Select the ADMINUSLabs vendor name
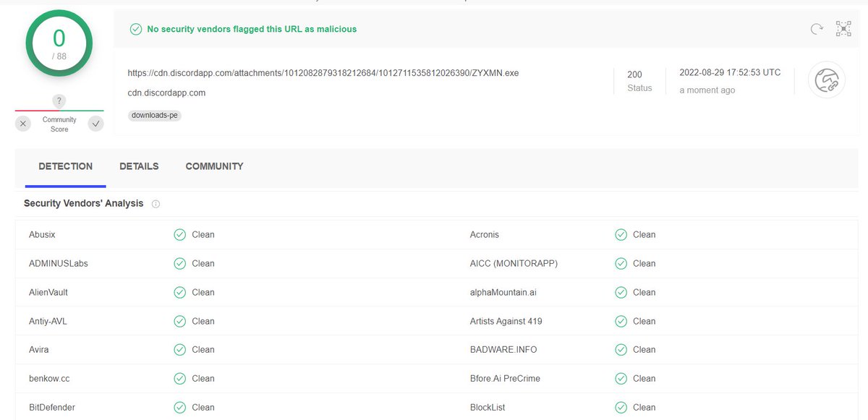 [x=59, y=263]
